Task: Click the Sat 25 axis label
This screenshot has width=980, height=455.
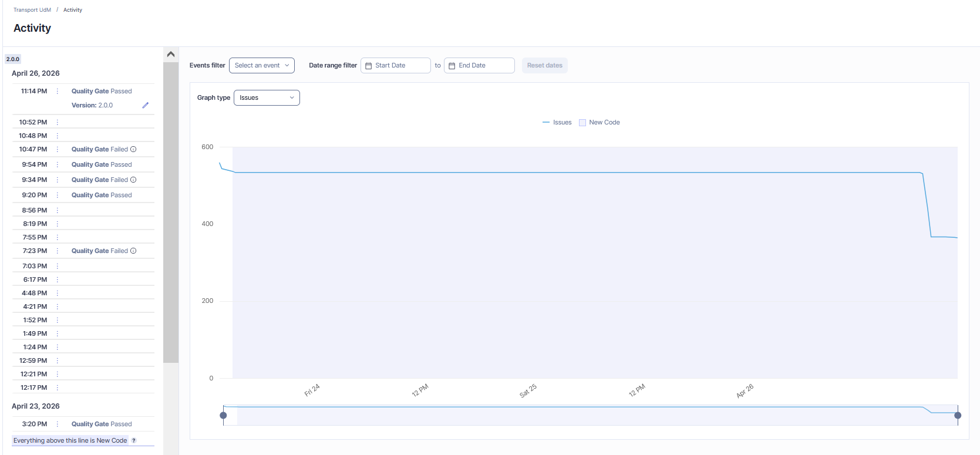Action: 528,390
